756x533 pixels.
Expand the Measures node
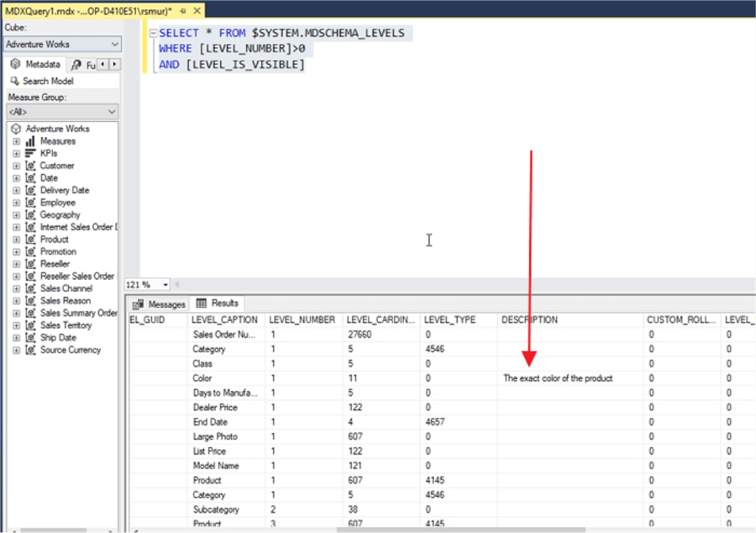[x=17, y=141]
